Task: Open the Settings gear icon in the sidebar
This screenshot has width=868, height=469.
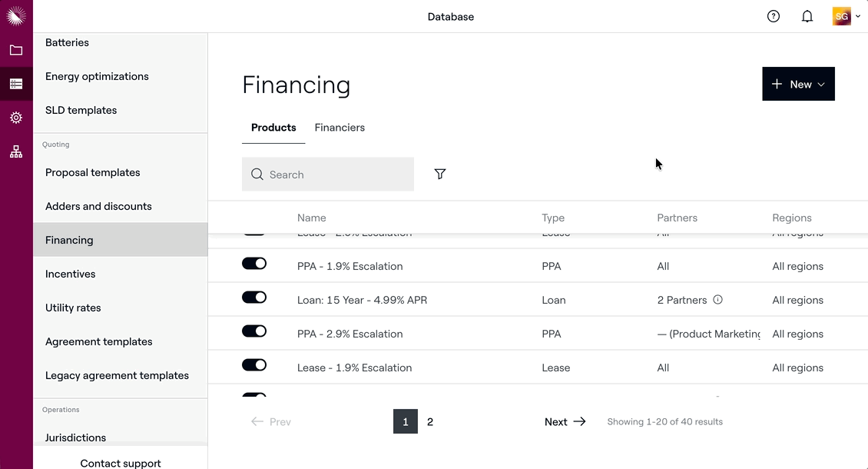Action: coord(16,118)
